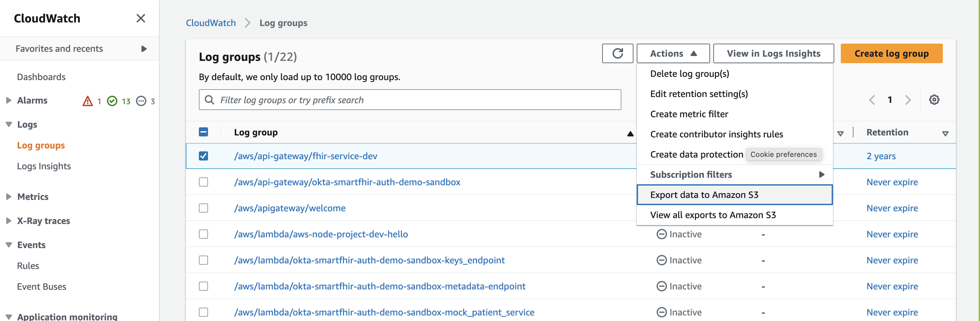Uncheck the fhir-service-dev log group checkbox
Image resolution: width=980 pixels, height=321 pixels.
pos(203,156)
